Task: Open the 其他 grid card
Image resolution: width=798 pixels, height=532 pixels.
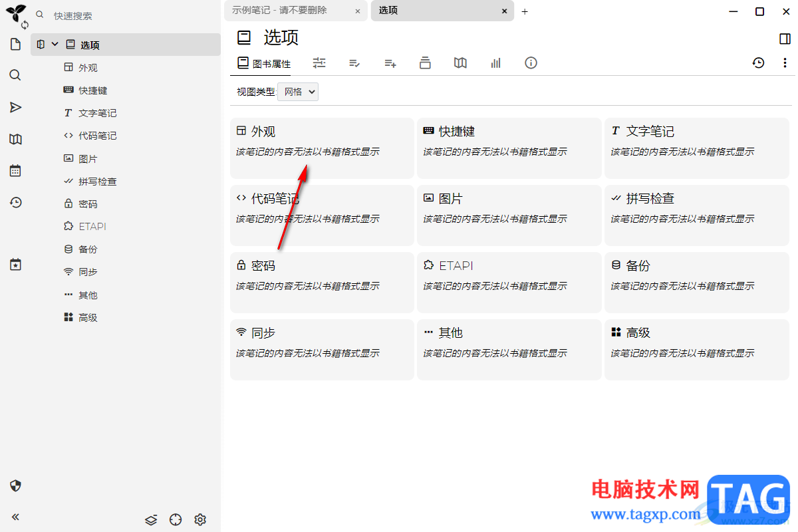Action: point(509,350)
